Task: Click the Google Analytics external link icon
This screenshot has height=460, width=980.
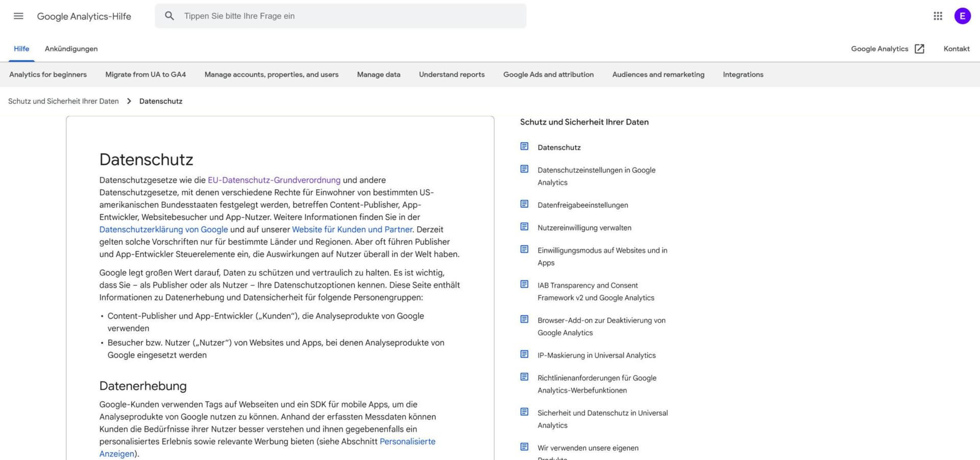Action: coord(919,49)
